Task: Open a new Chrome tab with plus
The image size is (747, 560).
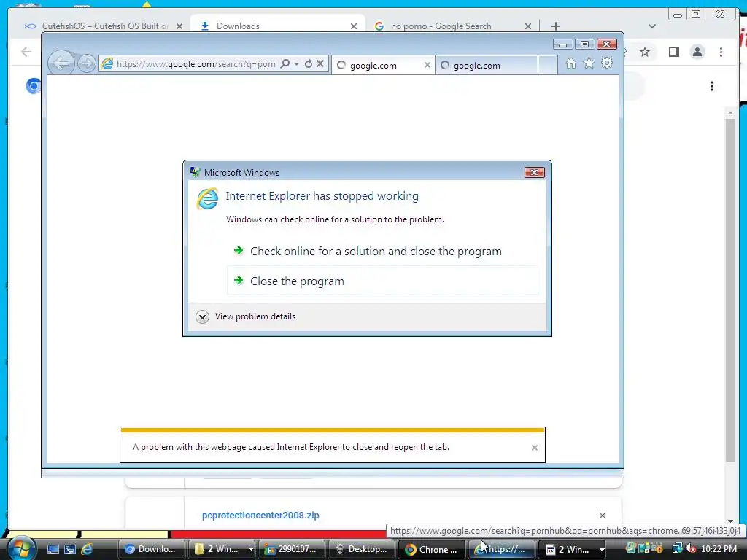Action: pos(555,26)
